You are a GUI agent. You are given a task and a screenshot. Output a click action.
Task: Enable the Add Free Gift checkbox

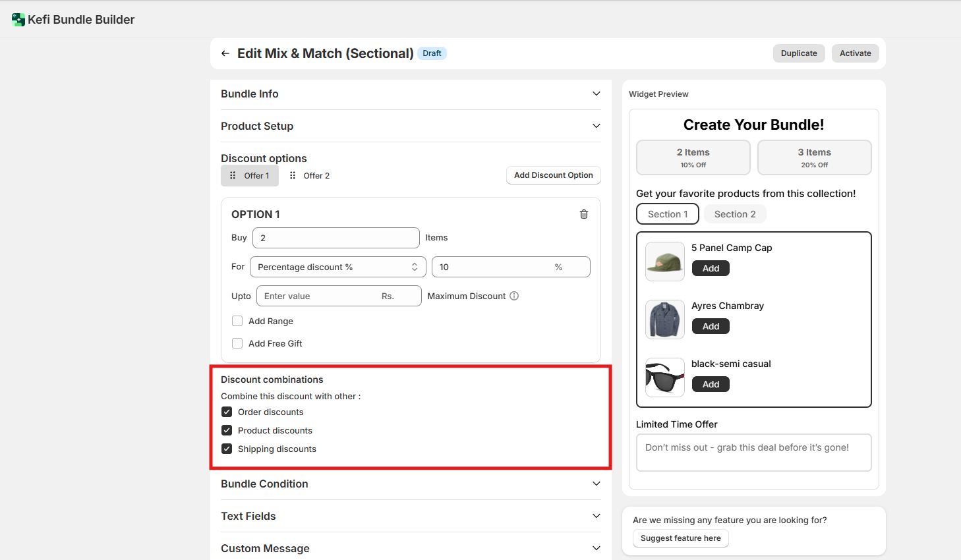tap(237, 343)
